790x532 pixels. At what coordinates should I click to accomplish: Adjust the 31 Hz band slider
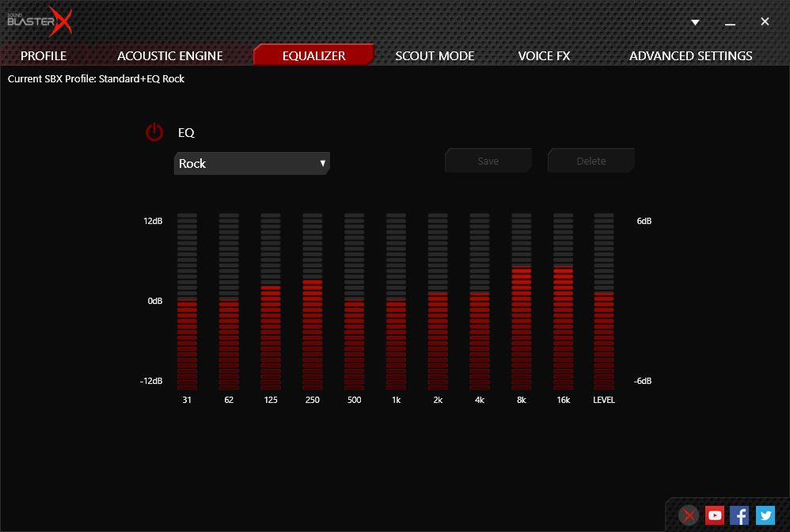pyautogui.click(x=187, y=301)
